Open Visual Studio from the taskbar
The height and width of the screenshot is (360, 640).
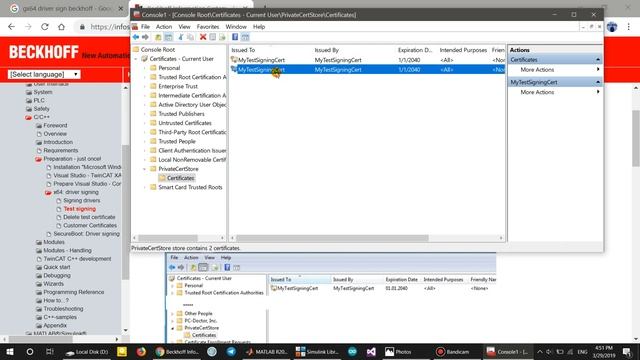[370, 352]
